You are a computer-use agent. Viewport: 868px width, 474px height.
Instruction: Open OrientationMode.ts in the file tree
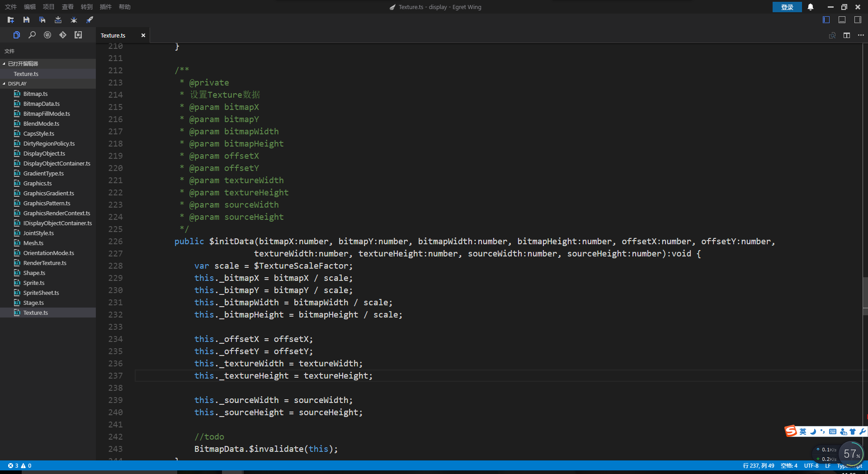point(48,253)
